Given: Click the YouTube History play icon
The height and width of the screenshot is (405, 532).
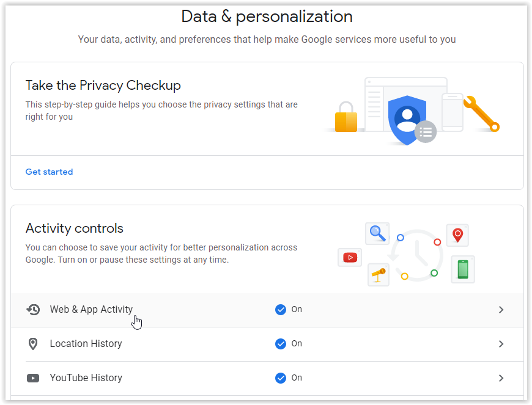Looking at the screenshot, I should [33, 378].
